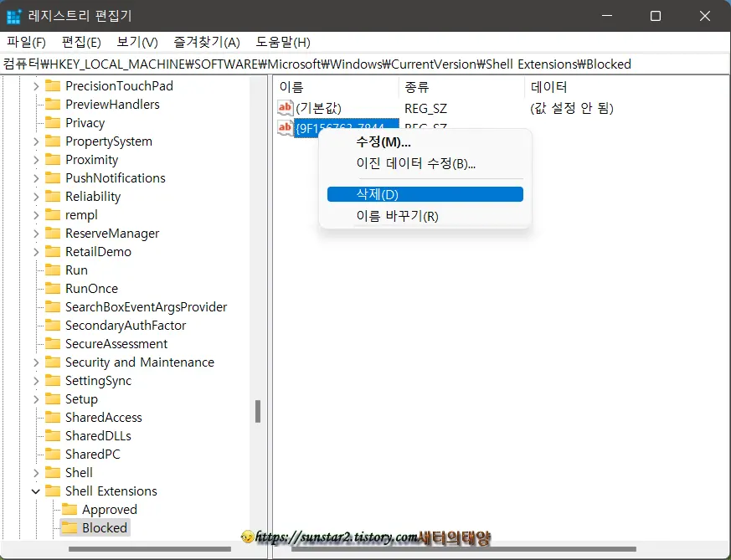The height and width of the screenshot is (560, 731).
Task: Click the RunOnce key folder icon
Action: point(51,288)
